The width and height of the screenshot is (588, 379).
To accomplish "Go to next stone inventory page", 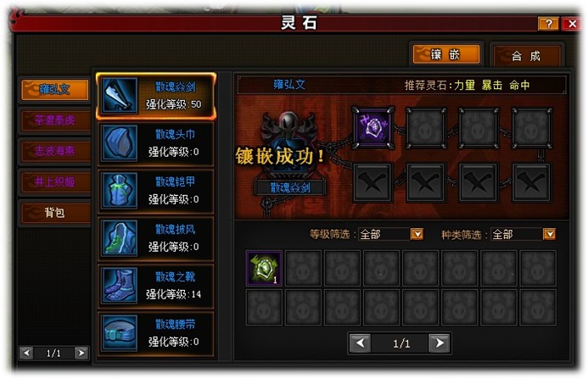I will (x=440, y=343).
